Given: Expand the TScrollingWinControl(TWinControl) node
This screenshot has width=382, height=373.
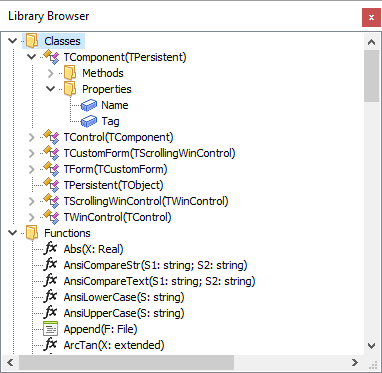Looking at the screenshot, I should coord(31,201).
